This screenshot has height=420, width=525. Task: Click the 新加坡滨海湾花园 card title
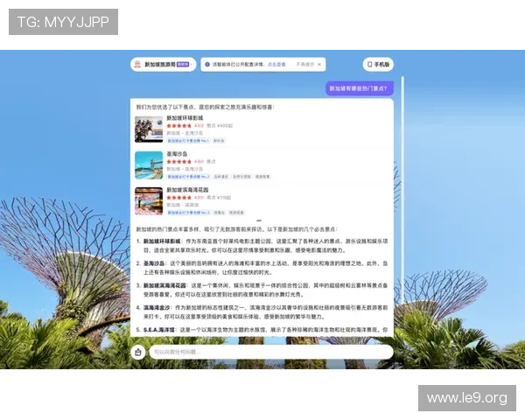point(187,190)
